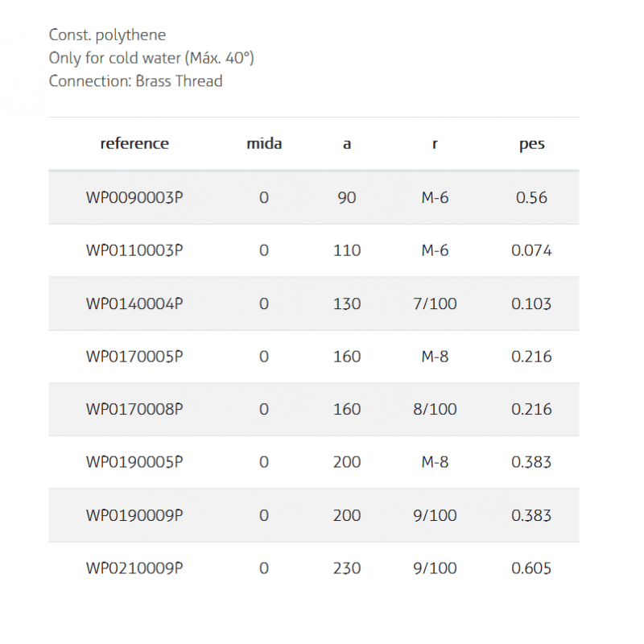Select reference WP0110003P in the table
Screen dimensions: 644x644
(x=134, y=250)
